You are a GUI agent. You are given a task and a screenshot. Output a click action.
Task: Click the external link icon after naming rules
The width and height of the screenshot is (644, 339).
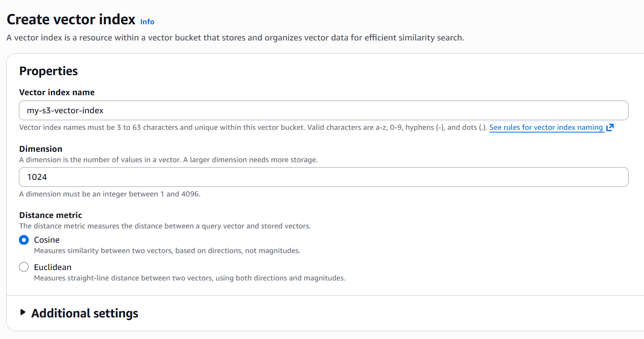(610, 128)
